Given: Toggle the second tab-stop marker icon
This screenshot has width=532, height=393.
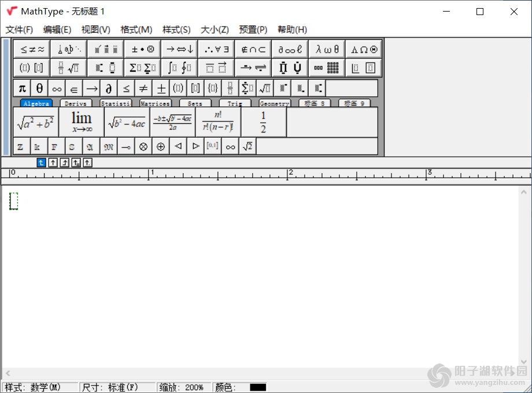Looking at the screenshot, I should point(51,163).
